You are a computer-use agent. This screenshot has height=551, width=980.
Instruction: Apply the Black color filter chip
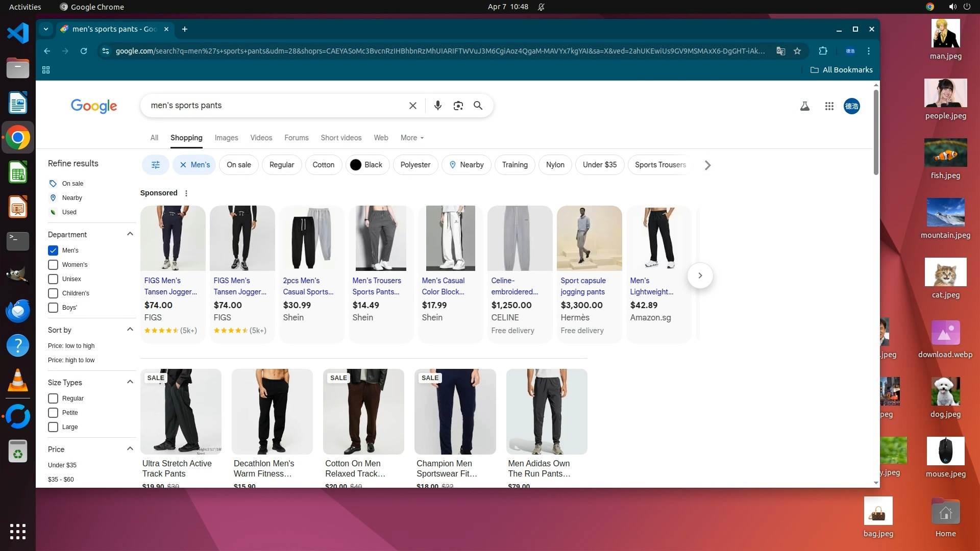(366, 165)
